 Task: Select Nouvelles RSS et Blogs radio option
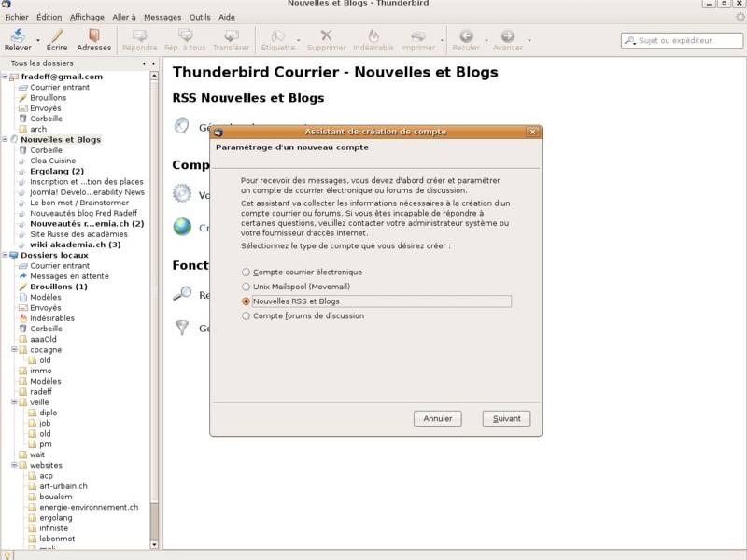[246, 301]
